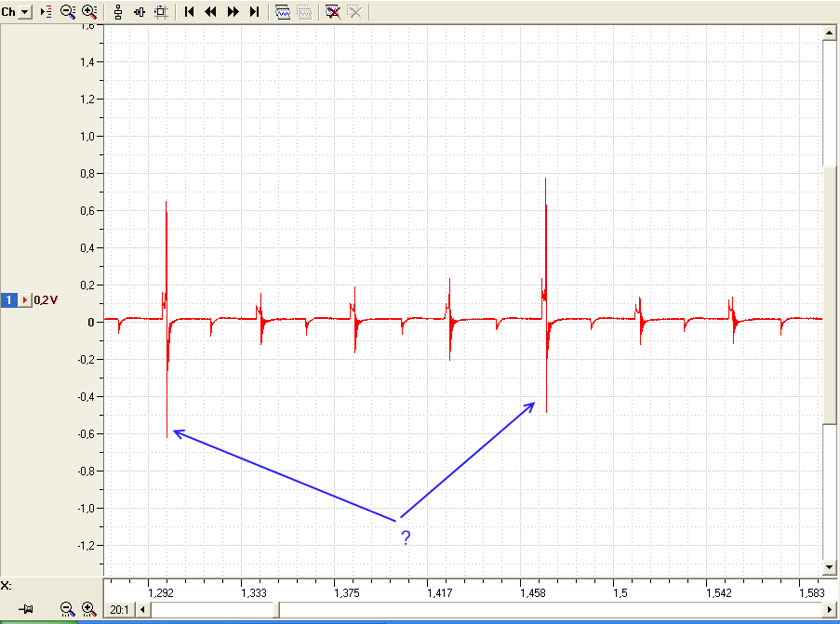This screenshot has height=624, width=840.
Task: Click the greyed-out waveform icon
Action: (304, 12)
